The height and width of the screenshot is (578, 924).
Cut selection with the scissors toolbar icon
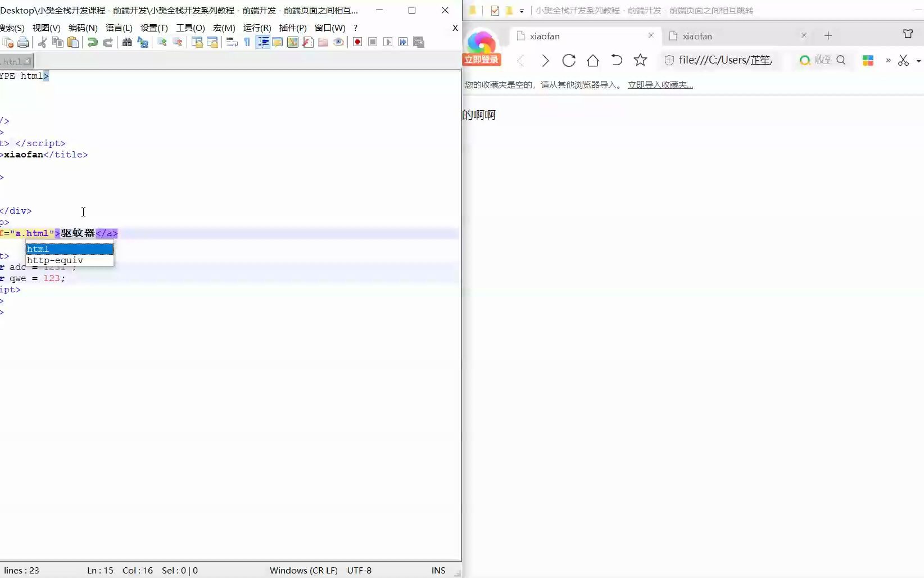tap(42, 42)
